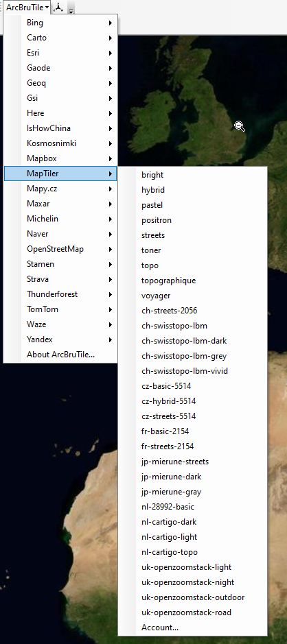Select cz-basic-5514 layer

(192, 387)
